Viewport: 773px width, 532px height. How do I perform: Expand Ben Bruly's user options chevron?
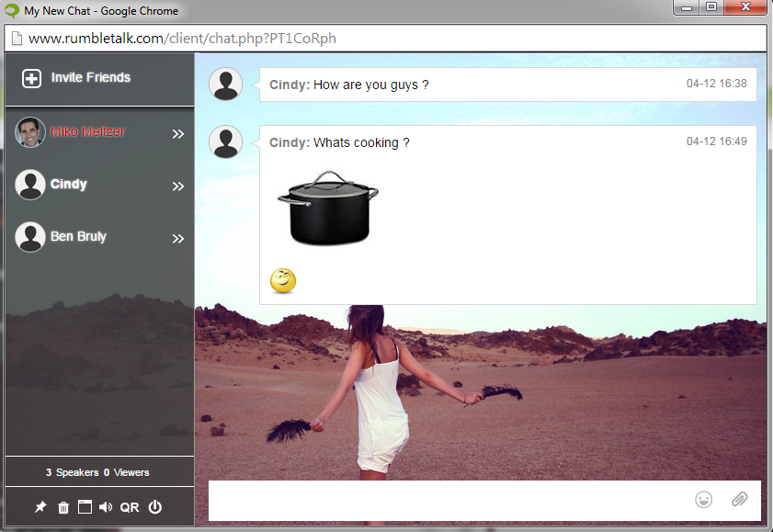(177, 238)
